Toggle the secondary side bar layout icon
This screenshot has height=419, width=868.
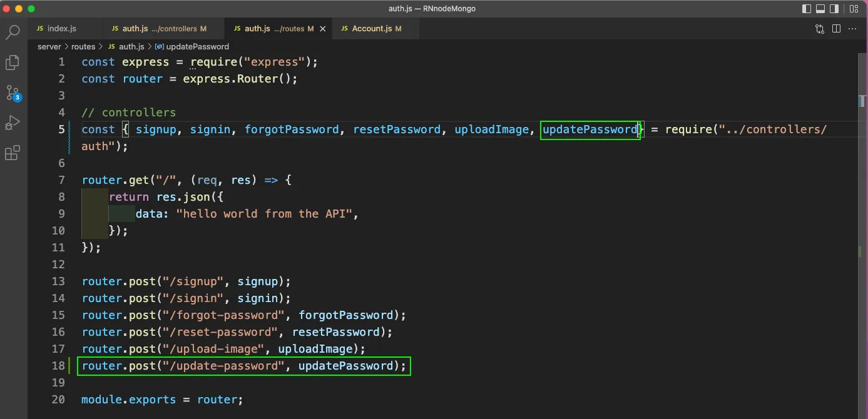pos(834,9)
